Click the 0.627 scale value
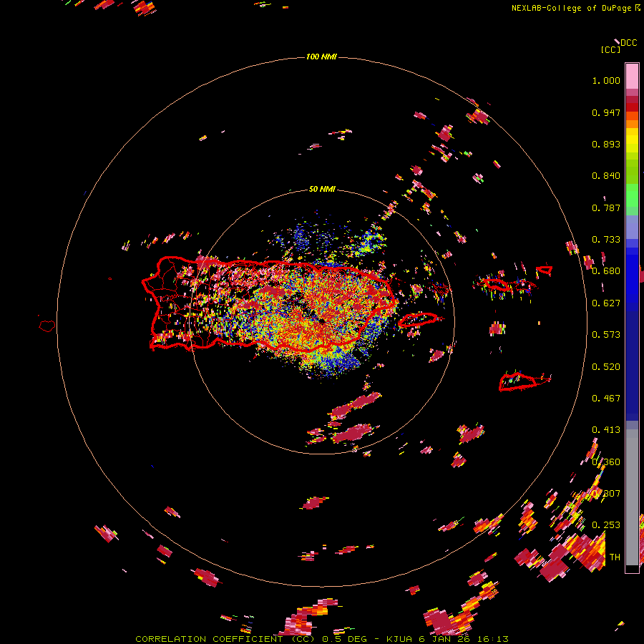644x644 pixels. pos(606,303)
